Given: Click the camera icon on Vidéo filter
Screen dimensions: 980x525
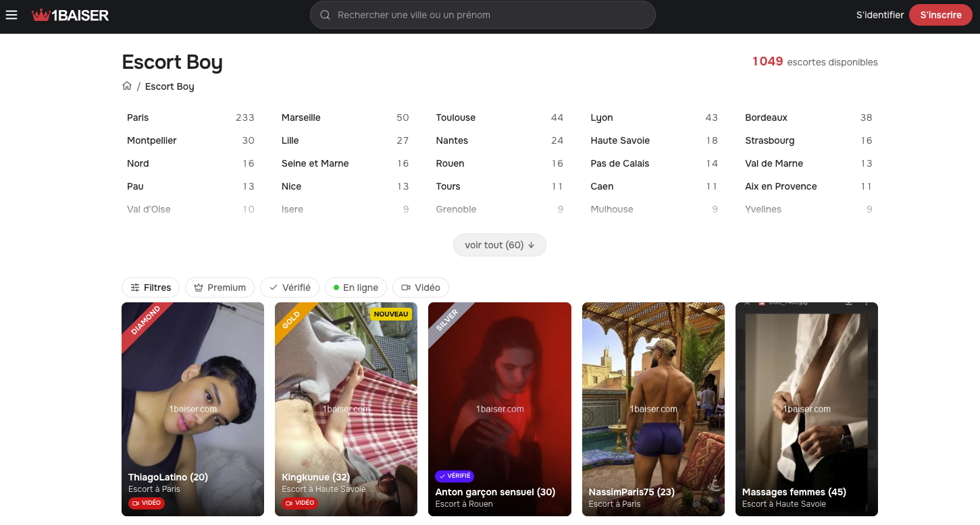Looking at the screenshot, I should click(x=406, y=287).
